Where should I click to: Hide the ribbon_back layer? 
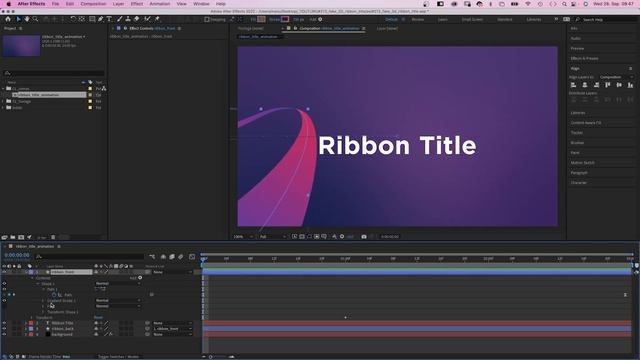pyautogui.click(x=4, y=329)
